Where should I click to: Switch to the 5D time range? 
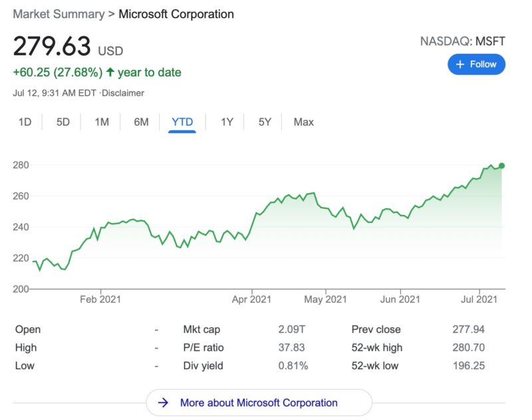point(63,122)
